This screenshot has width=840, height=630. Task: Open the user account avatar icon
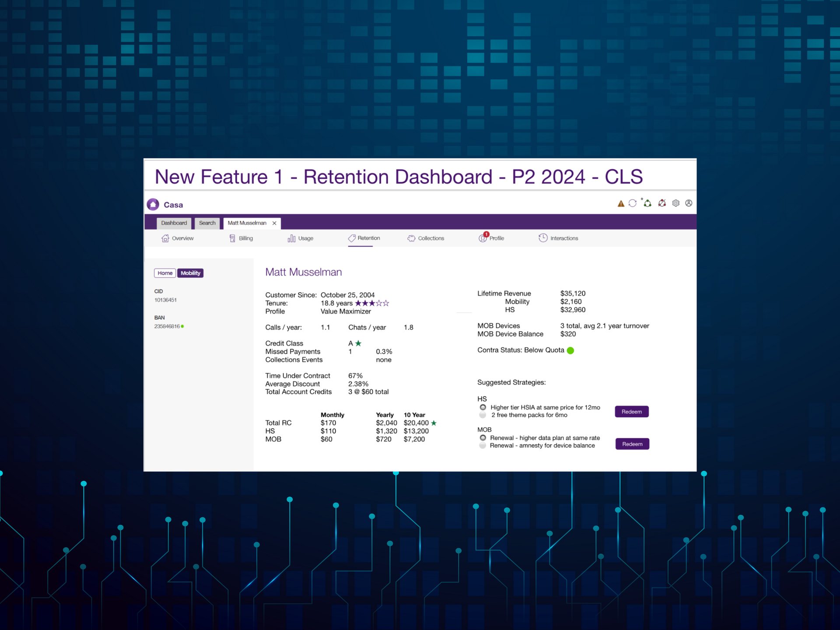689,203
